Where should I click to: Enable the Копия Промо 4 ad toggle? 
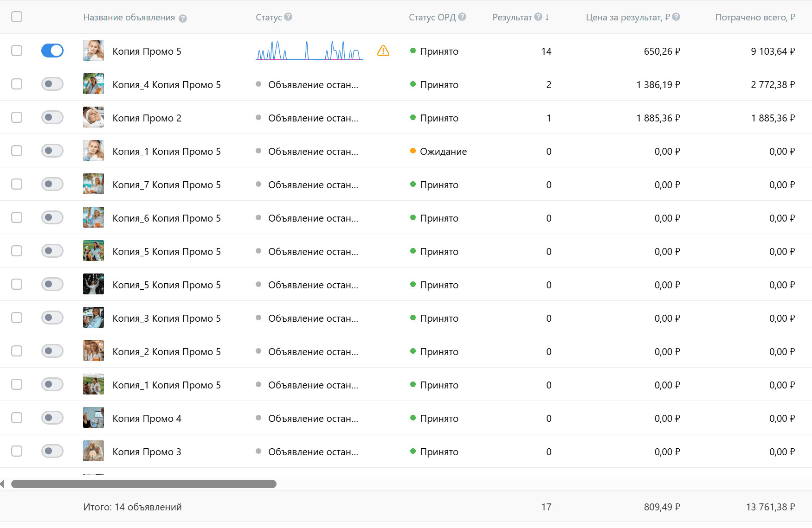click(x=52, y=418)
